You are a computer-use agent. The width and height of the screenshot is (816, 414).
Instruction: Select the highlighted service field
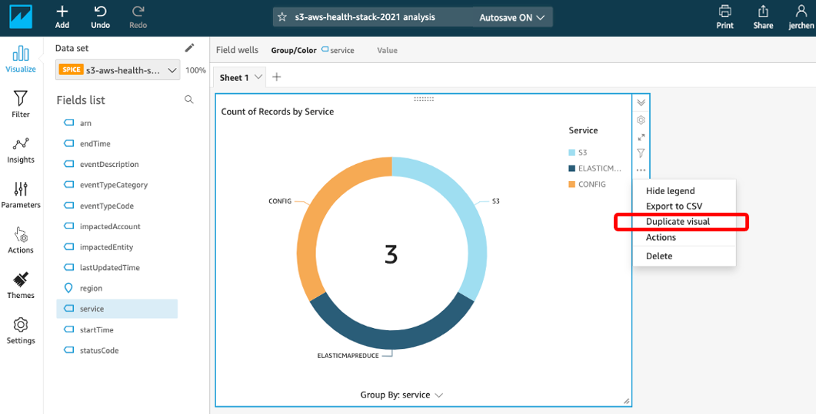point(117,308)
